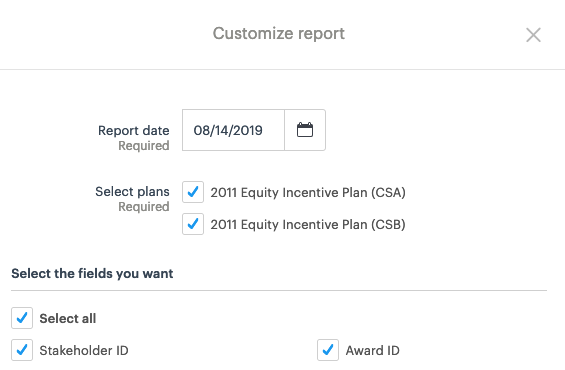The width and height of the screenshot is (565, 370).
Task: Close the Customize report dialog
Action: pyautogui.click(x=533, y=35)
